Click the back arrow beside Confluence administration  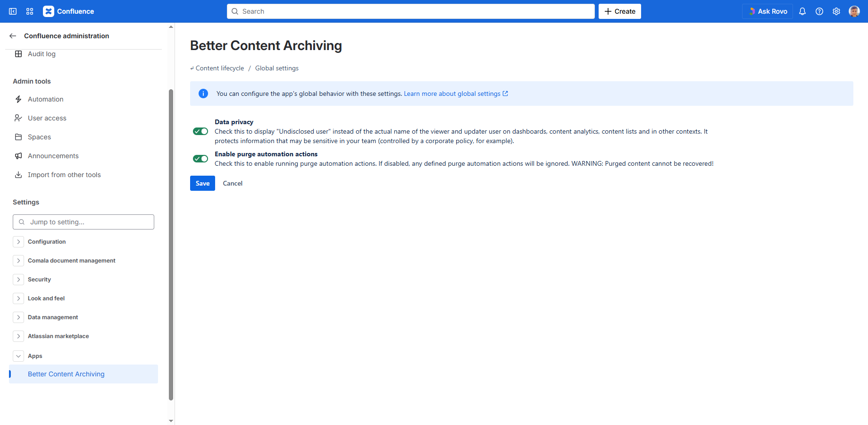pyautogui.click(x=13, y=36)
